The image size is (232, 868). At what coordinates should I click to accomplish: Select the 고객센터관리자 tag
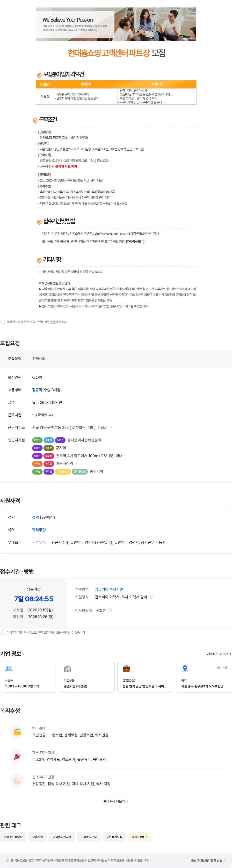(x=62, y=837)
